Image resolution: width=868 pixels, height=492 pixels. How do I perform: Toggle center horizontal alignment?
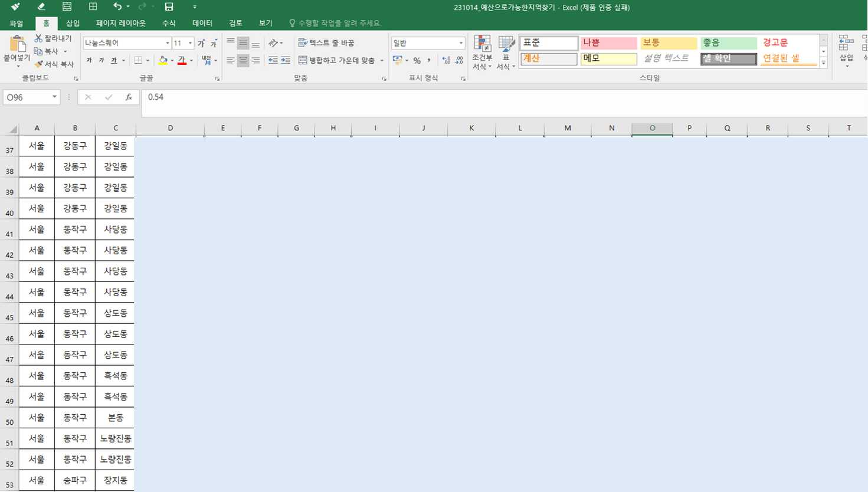(243, 60)
